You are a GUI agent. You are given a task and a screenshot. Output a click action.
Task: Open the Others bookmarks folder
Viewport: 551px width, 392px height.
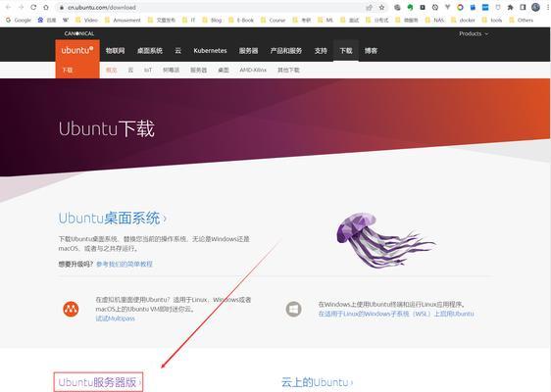(522, 20)
